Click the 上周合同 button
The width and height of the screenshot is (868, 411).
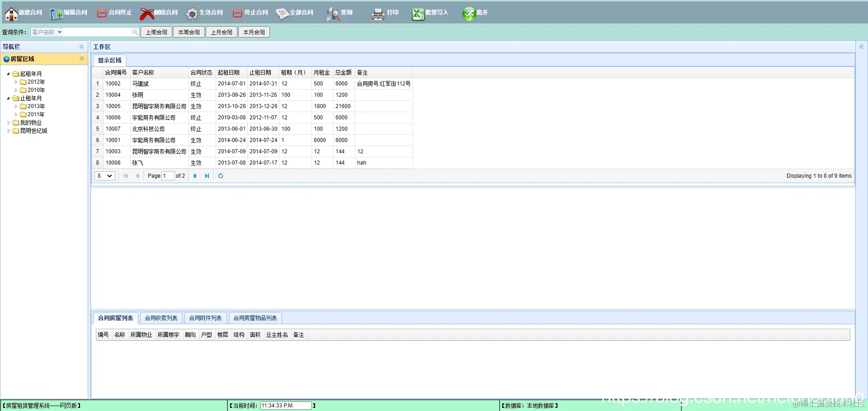tap(156, 32)
